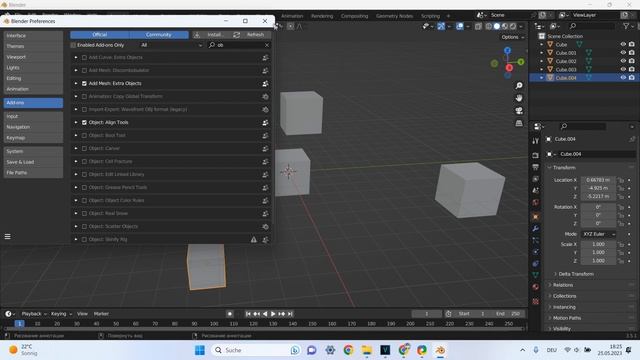640x360 pixels.
Task: Expand the Delta Transform panel
Action: (576, 274)
